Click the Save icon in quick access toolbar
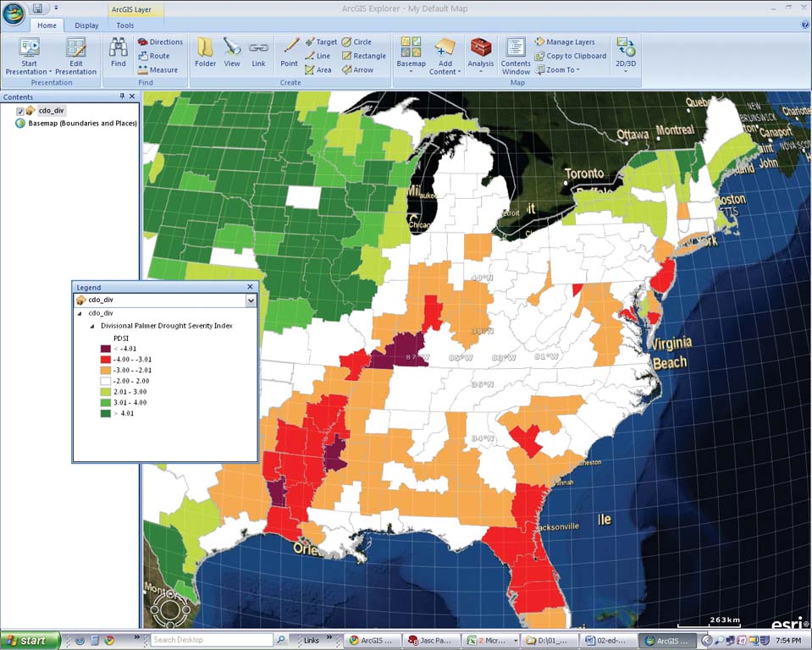This screenshot has height=650, width=812. 37,8
